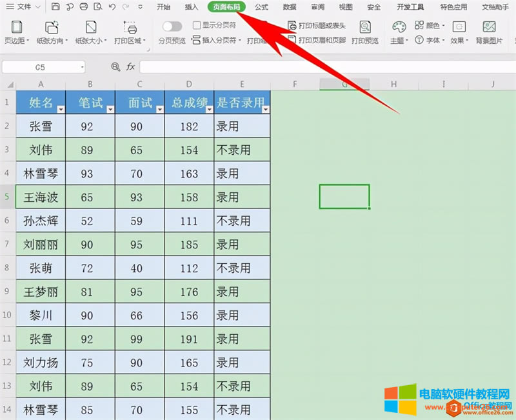Open the 数据 ribbon tab

[290, 7]
